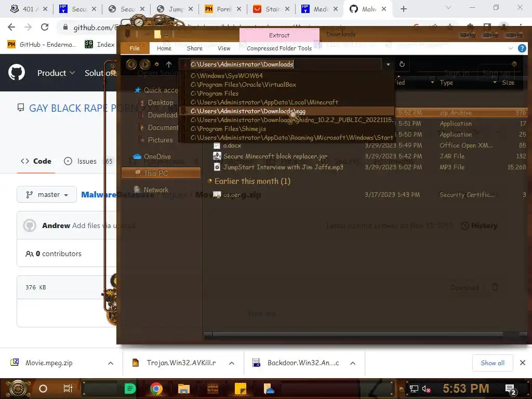Open Chrome tab search chevron

448,7
